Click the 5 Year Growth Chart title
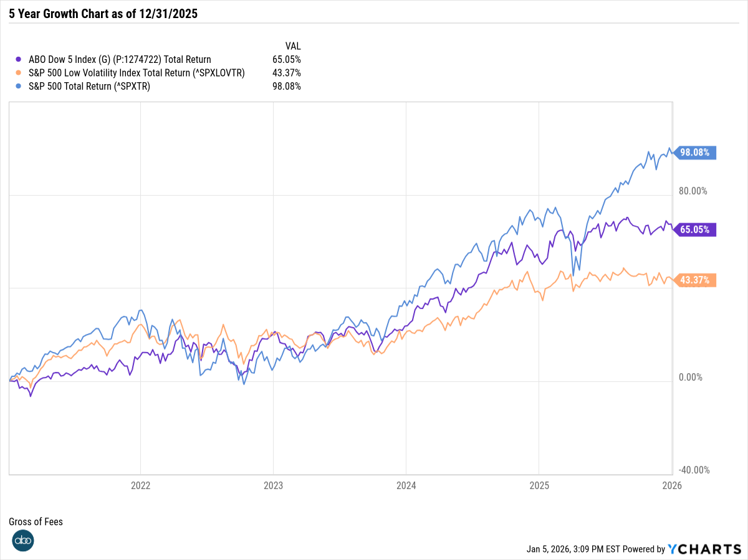 (103, 14)
